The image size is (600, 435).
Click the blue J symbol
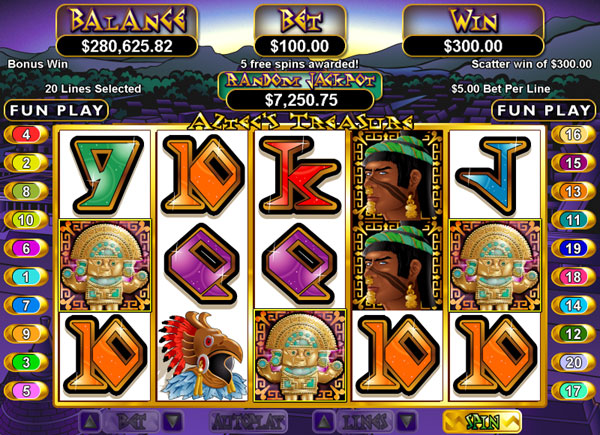pos(494,175)
